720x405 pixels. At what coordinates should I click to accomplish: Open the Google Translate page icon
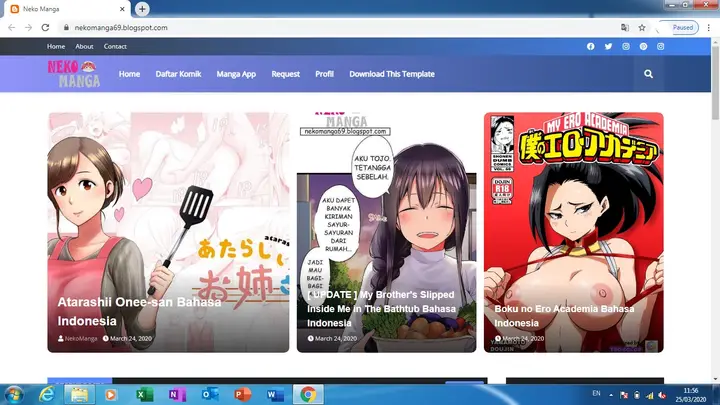click(624, 28)
